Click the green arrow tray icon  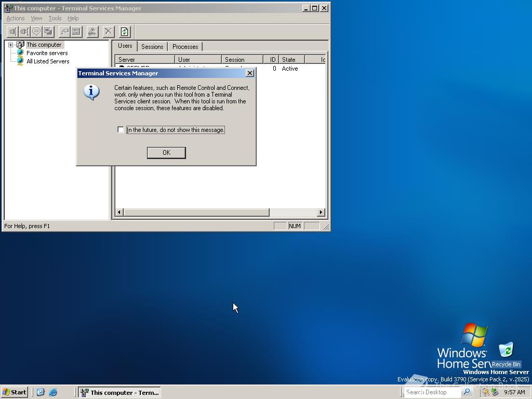click(x=495, y=392)
